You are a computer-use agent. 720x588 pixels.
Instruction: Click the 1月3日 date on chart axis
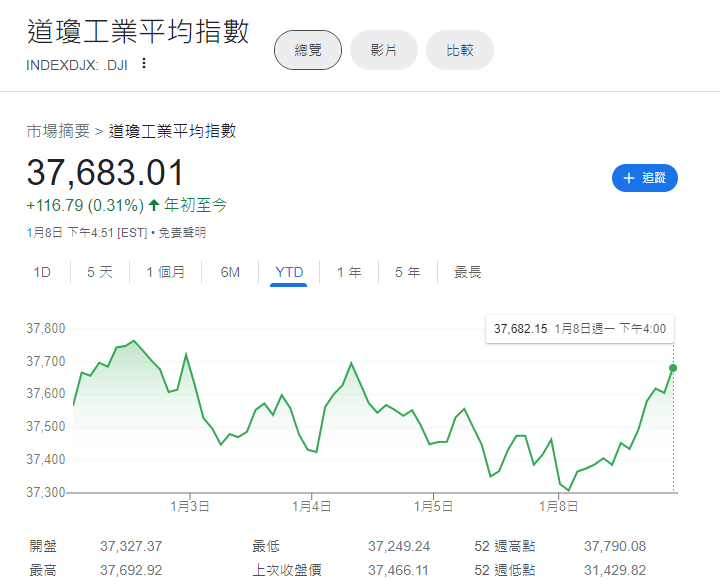191,506
